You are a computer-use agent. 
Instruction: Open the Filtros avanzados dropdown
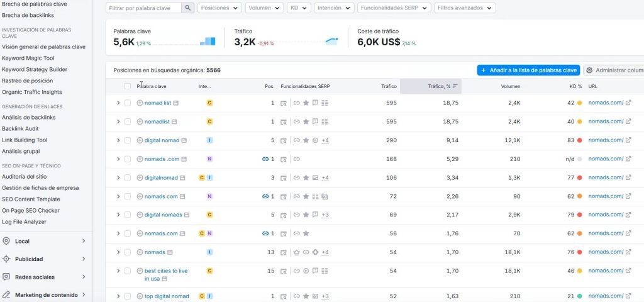465,8
